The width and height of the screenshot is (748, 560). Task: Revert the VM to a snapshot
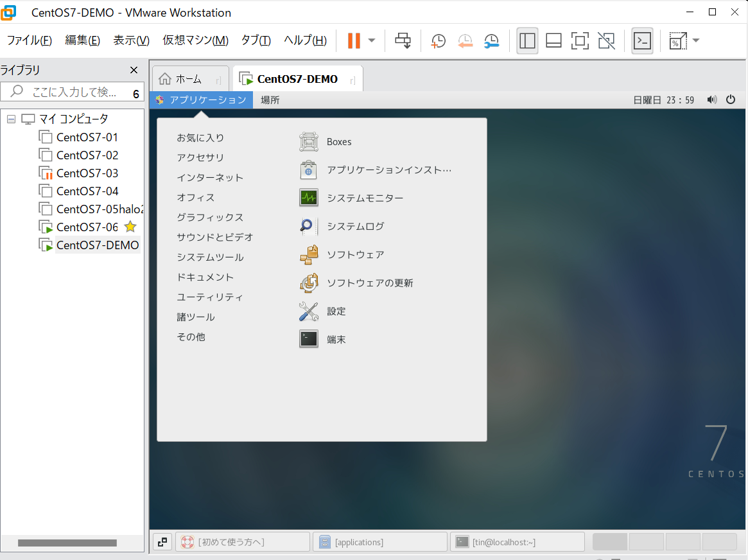pyautogui.click(x=465, y=40)
